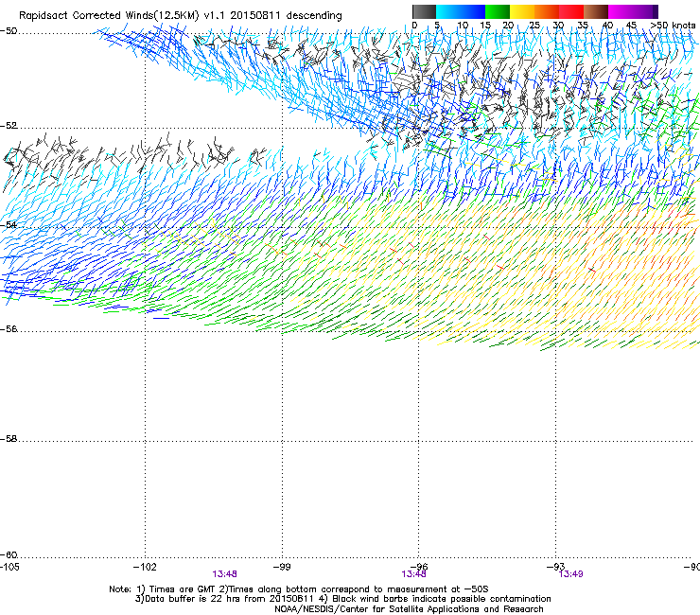The height and width of the screenshot is (615, 700).
Task: Click the magenta 40-45 knots color segment
Action: (x=621, y=11)
